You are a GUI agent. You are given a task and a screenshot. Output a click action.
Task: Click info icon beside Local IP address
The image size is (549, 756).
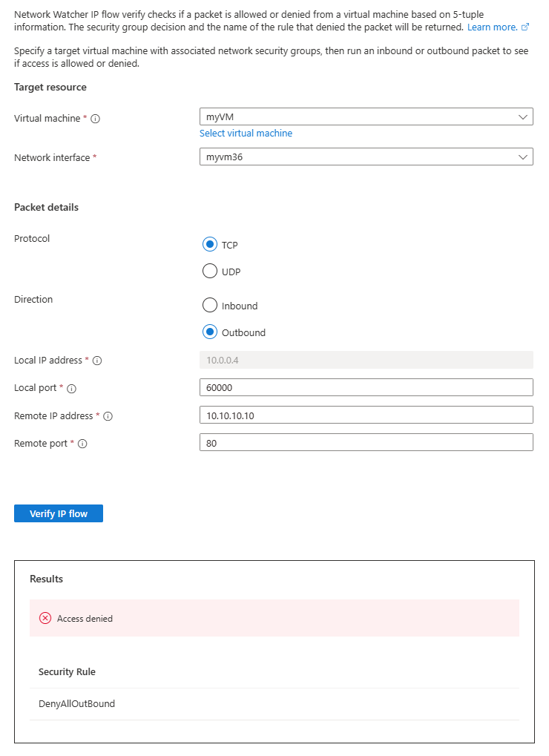97,361
